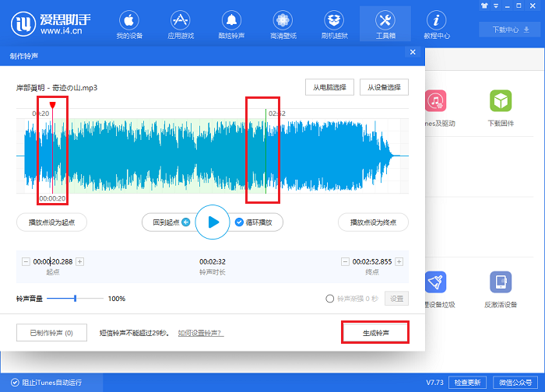
Task: Toggle the 循环播放 loop playback option
Action: [240, 222]
